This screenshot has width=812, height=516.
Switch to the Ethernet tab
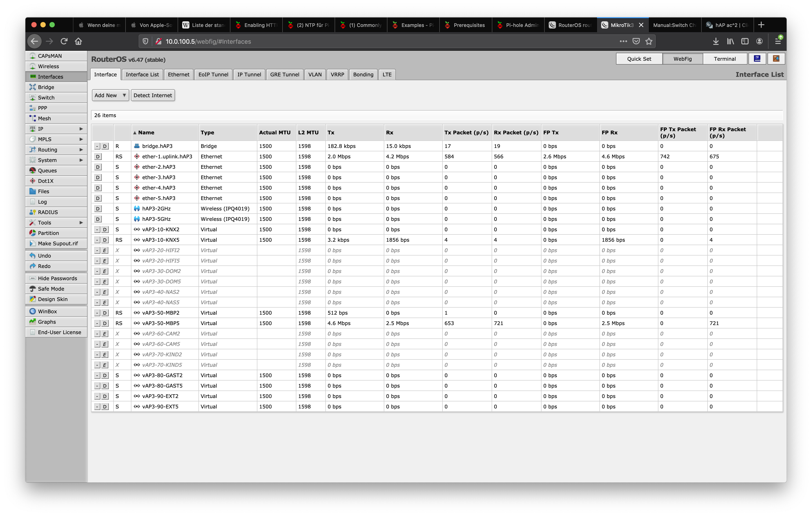click(x=178, y=75)
